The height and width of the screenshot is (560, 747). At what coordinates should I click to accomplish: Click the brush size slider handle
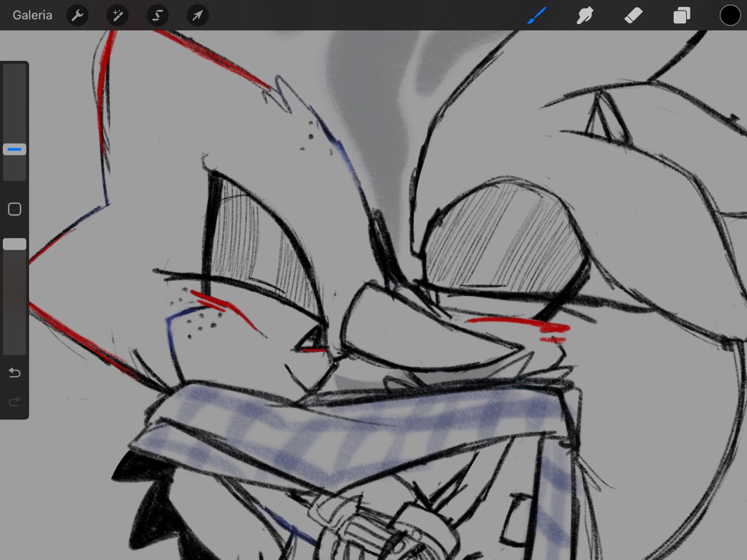click(15, 149)
